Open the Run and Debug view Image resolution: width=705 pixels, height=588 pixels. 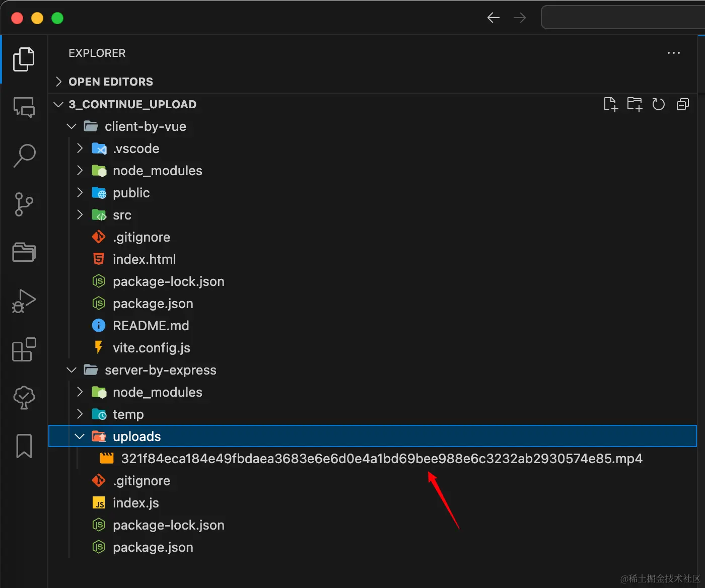(24, 301)
